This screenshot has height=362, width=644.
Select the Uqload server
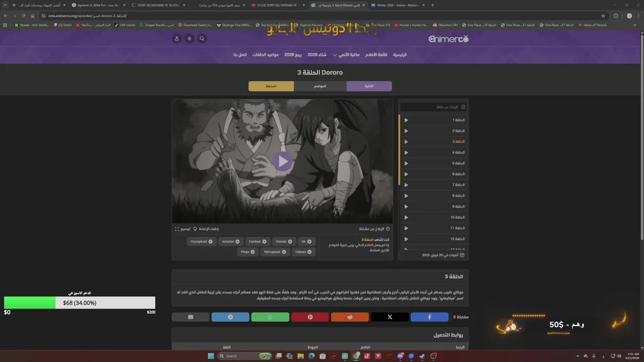coord(303,252)
